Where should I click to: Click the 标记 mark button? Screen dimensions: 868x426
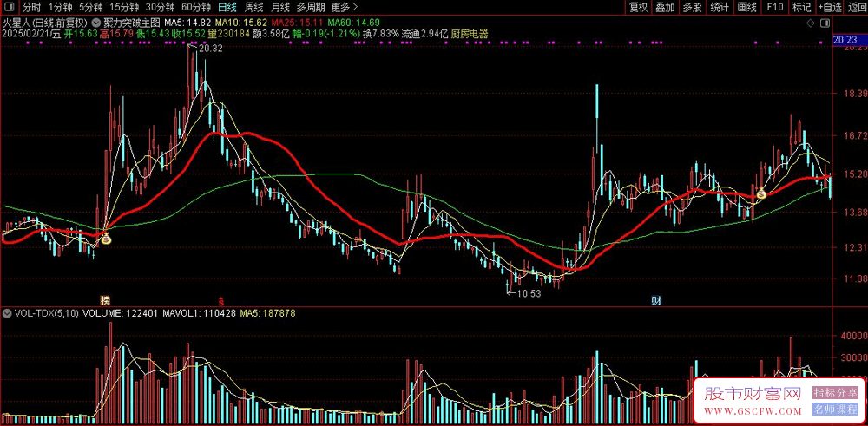tap(801, 7)
